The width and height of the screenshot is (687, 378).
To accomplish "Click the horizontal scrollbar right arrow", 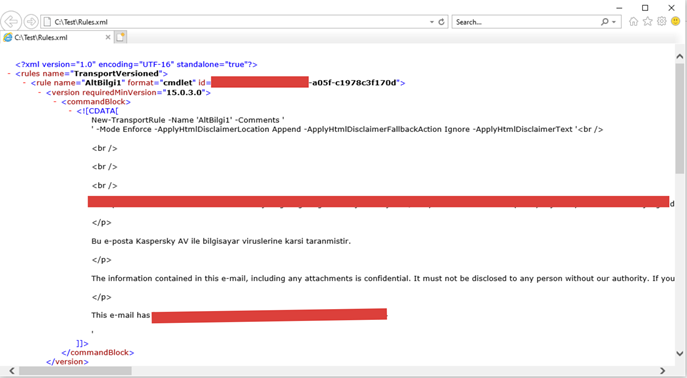I will tap(662, 371).
